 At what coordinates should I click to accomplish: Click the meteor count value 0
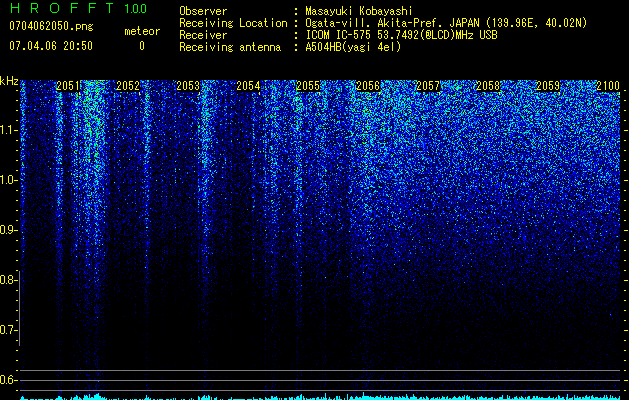[142, 46]
